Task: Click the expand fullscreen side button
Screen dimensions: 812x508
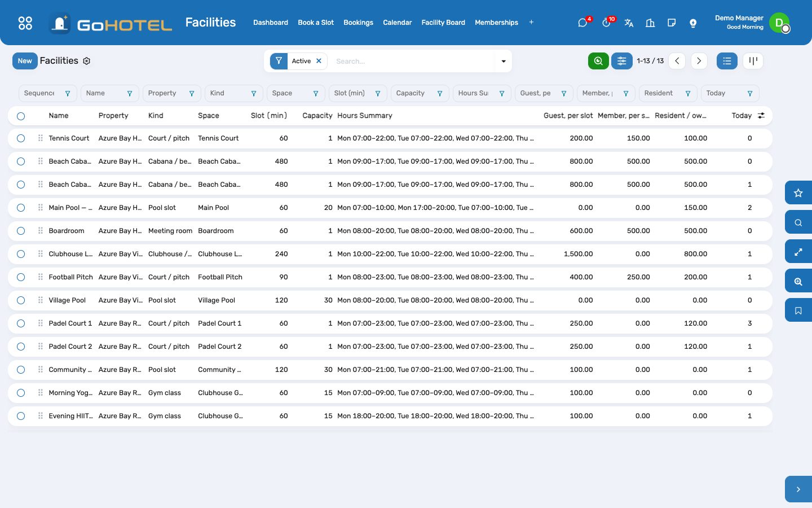Action: pyautogui.click(x=798, y=252)
